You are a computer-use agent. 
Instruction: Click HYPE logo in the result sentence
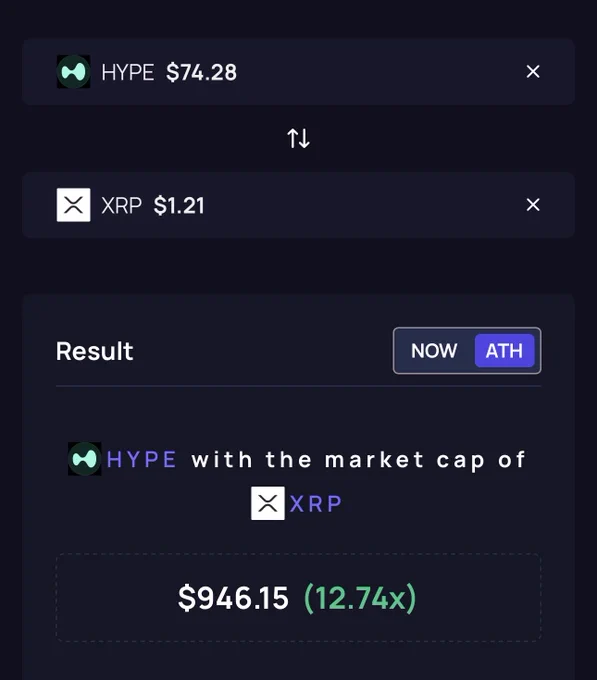pyautogui.click(x=85, y=459)
